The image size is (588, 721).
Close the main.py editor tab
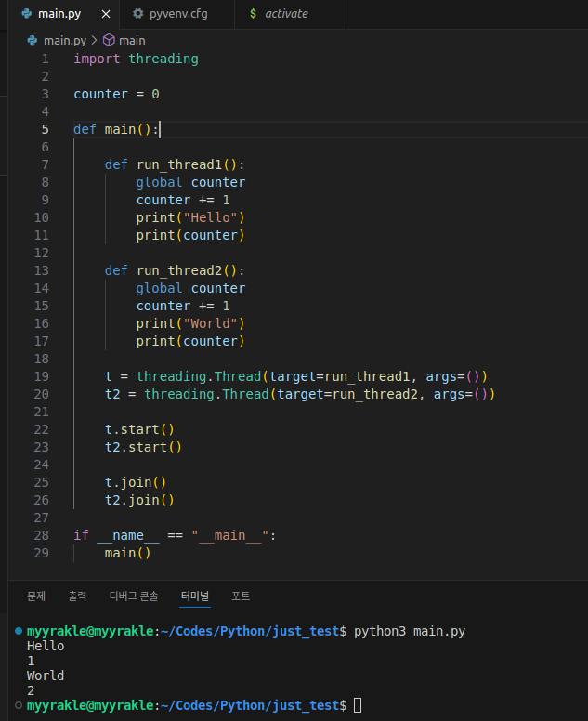click(x=106, y=14)
